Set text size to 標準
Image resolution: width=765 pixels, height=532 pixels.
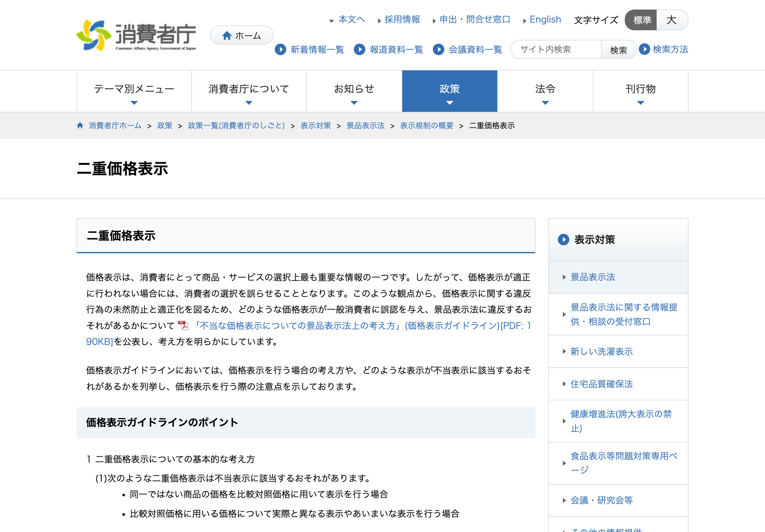click(x=641, y=20)
